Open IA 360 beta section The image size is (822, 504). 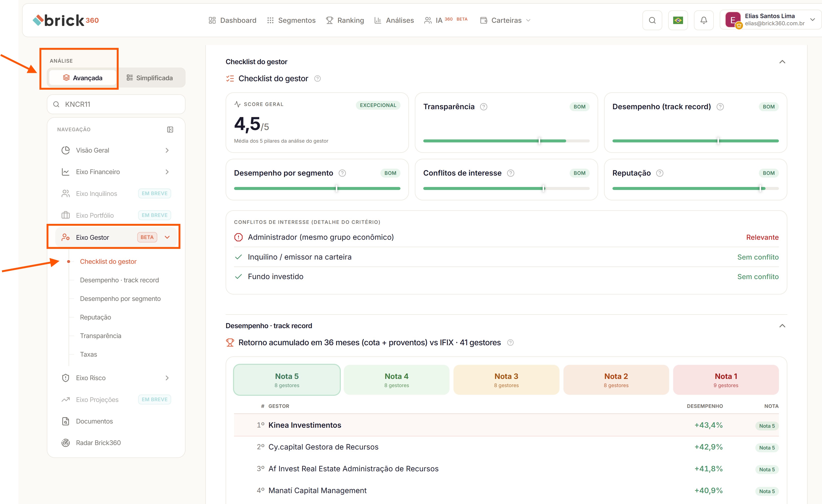pos(446,20)
